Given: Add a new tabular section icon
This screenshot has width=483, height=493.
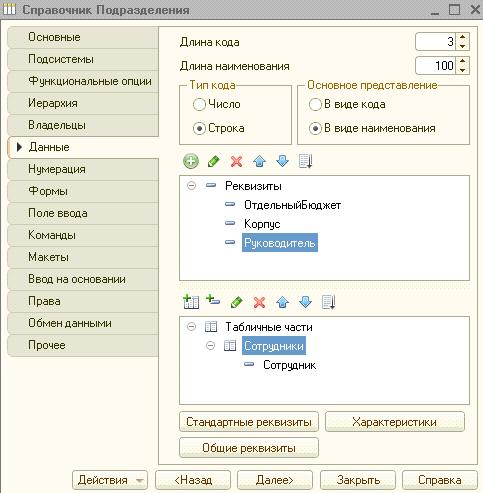Looking at the screenshot, I should point(191,302).
